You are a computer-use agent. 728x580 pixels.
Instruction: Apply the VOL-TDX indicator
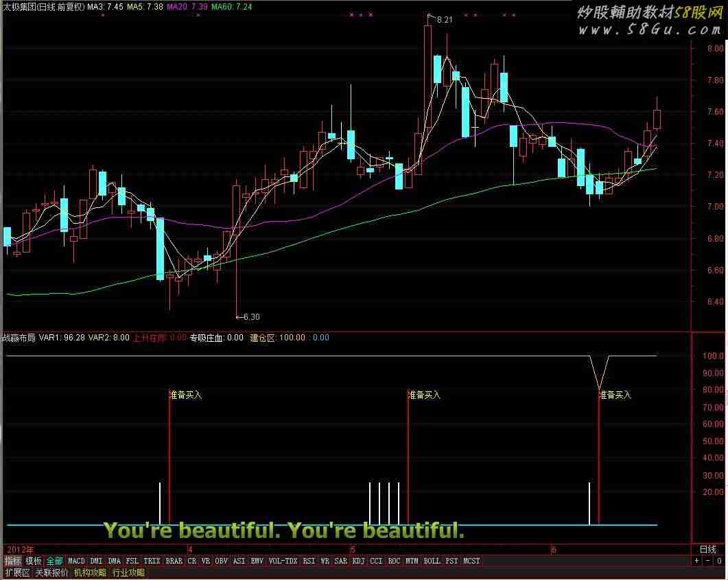click(x=283, y=561)
